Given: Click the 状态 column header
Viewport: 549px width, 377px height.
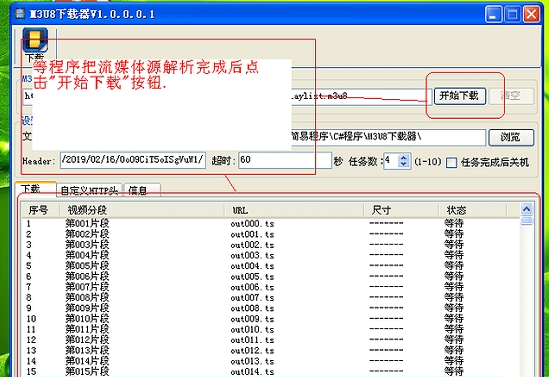Looking at the screenshot, I should pyautogui.click(x=473, y=210).
